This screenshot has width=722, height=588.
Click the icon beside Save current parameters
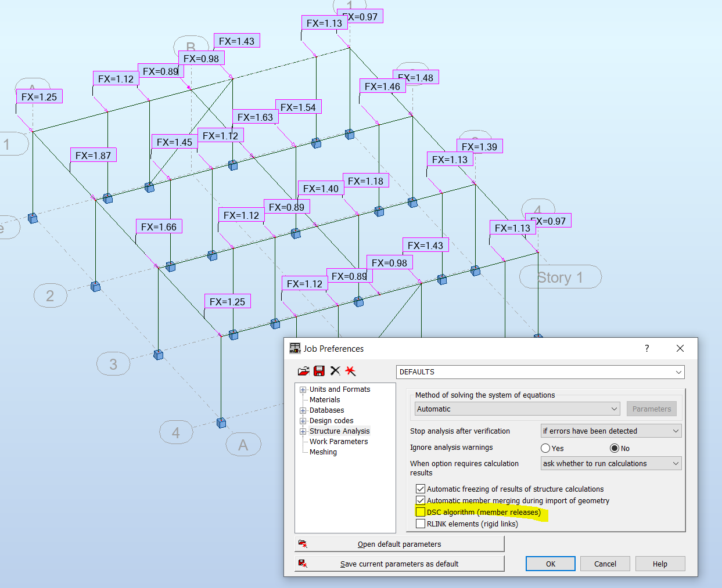pyautogui.click(x=303, y=563)
